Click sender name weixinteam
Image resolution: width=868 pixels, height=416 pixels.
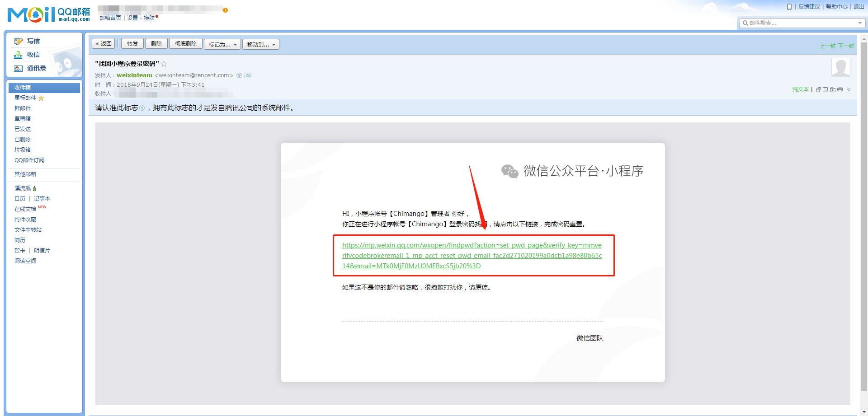click(134, 75)
